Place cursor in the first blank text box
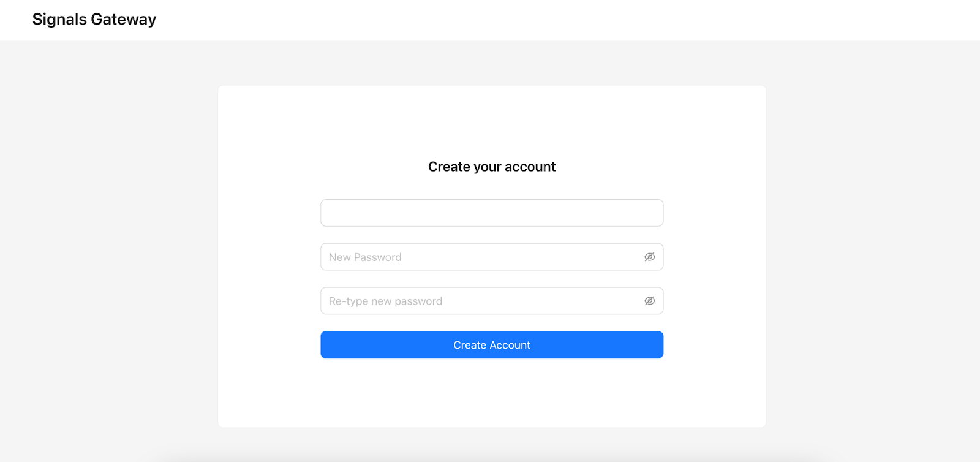This screenshot has width=980, height=462. click(492, 213)
